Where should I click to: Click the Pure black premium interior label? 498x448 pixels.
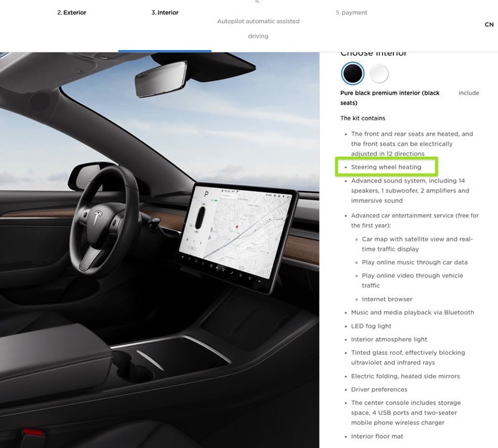390,98
